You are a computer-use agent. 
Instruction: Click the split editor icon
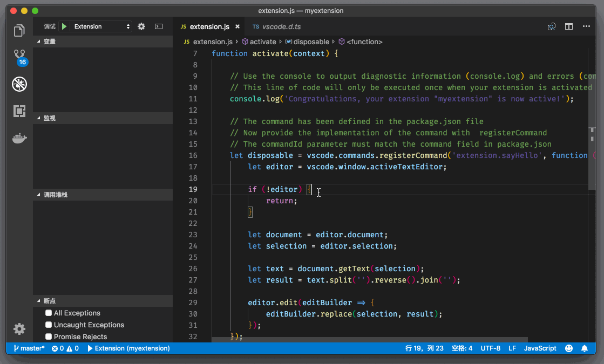(x=568, y=26)
